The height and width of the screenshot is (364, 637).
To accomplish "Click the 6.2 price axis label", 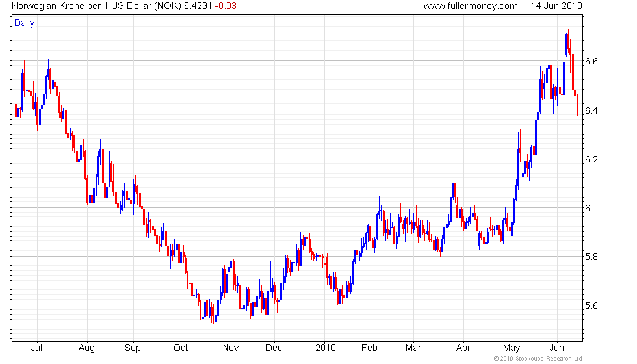I will click(591, 159).
